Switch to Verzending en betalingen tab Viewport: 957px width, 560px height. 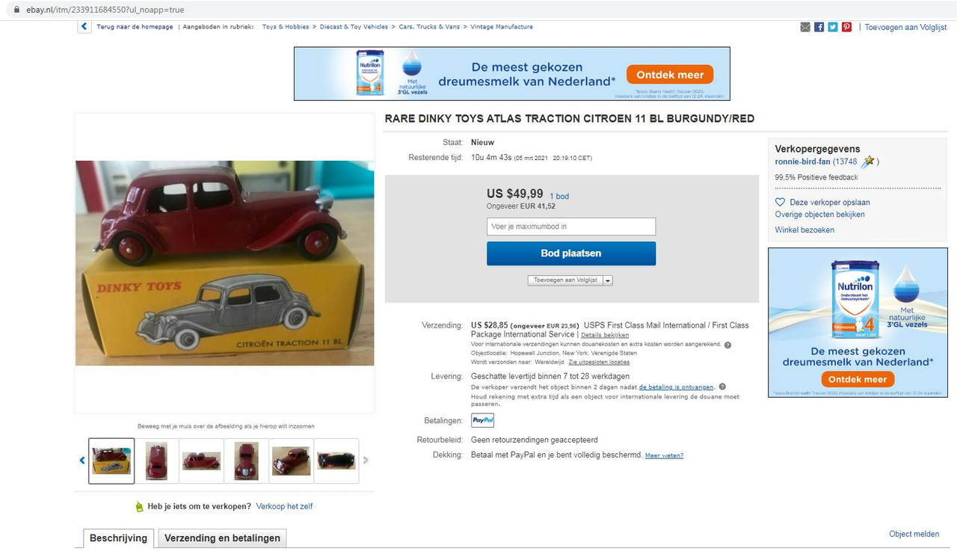(222, 538)
